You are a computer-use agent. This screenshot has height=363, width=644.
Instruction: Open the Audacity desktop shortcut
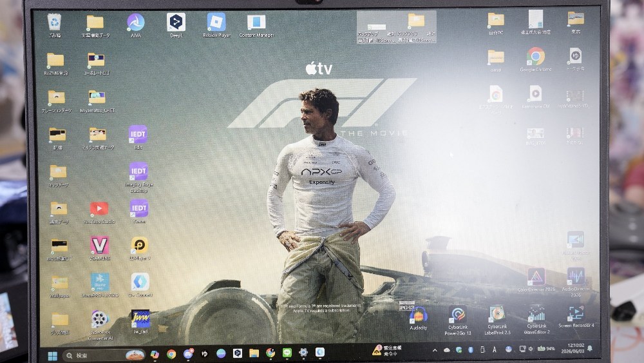click(x=418, y=319)
